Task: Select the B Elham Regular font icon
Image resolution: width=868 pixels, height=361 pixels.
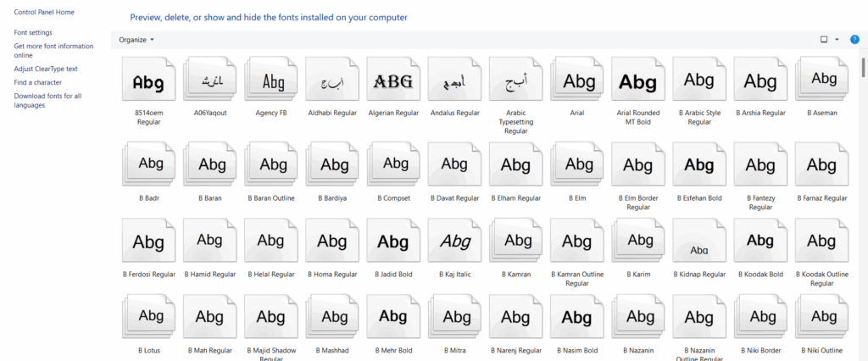Action: 516,164
